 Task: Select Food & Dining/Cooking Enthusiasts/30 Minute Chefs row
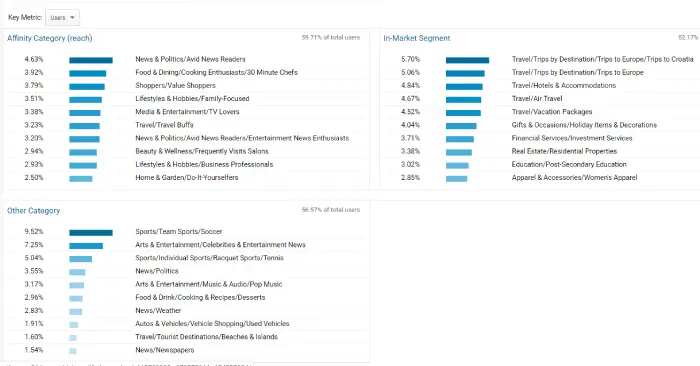[x=186, y=72]
